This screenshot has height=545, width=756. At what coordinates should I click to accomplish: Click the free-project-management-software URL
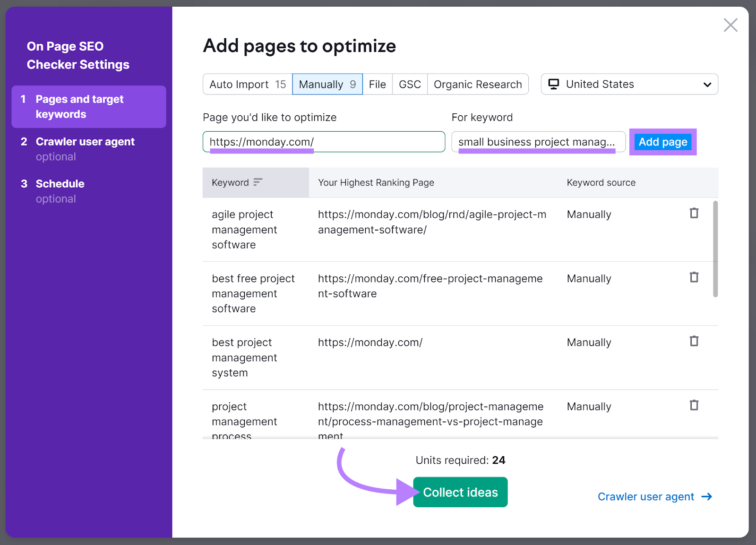(x=430, y=286)
